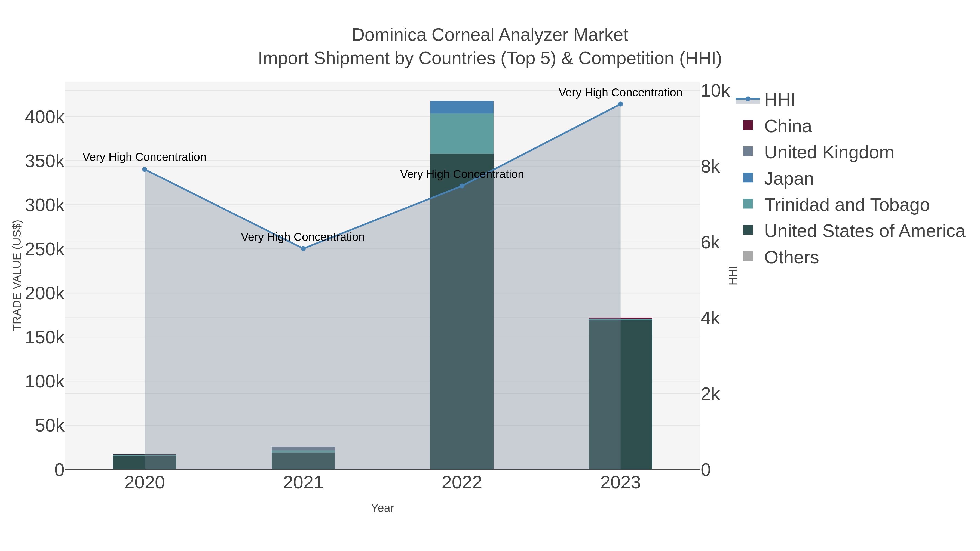Click Very High Concentration label above 2021

[303, 237]
